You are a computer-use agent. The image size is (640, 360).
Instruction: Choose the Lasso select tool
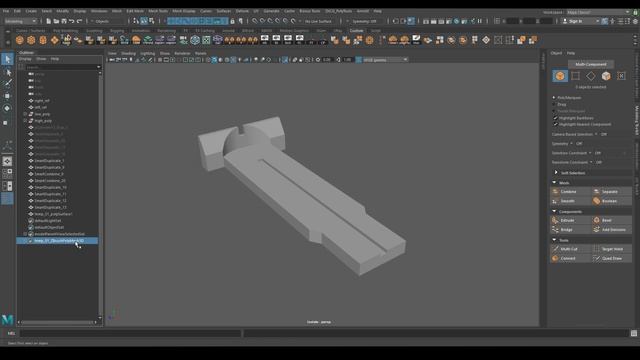(7, 73)
